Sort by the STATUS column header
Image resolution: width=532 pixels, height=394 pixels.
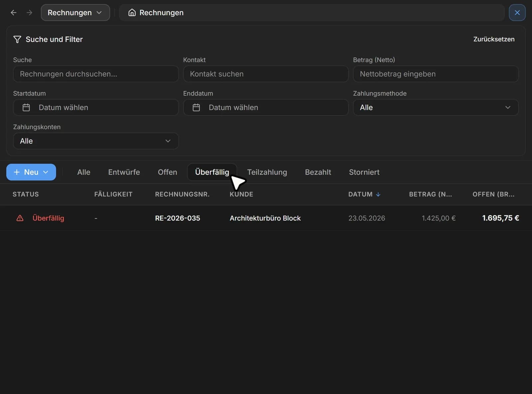(26, 194)
